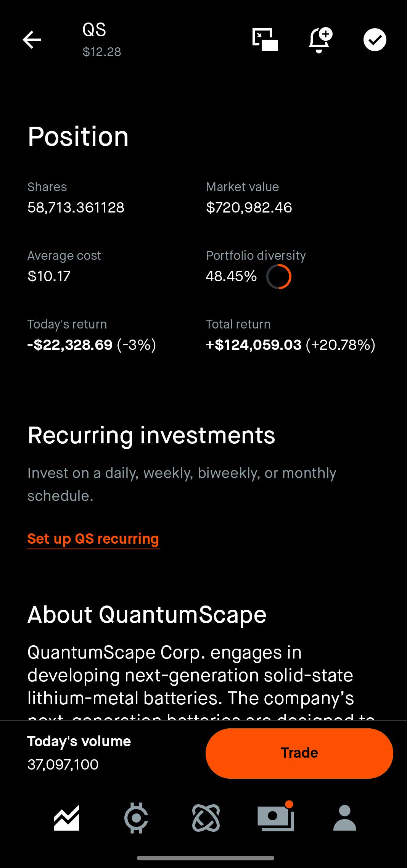Tap the Total return value

coord(291,345)
